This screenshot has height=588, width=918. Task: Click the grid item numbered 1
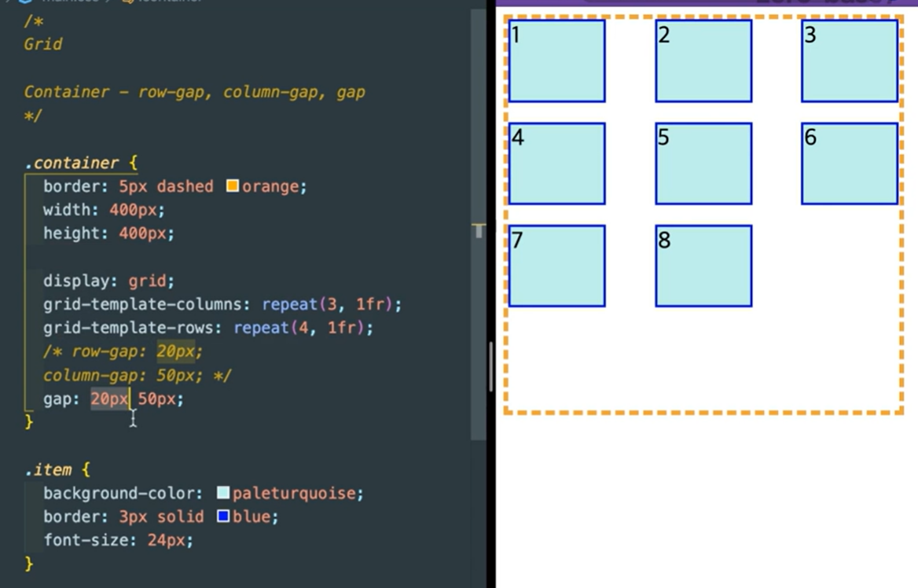pyautogui.click(x=556, y=61)
